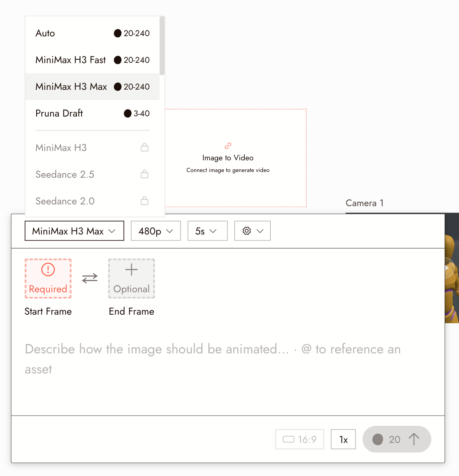
Task: Click the gear settings icon
Action: click(247, 231)
